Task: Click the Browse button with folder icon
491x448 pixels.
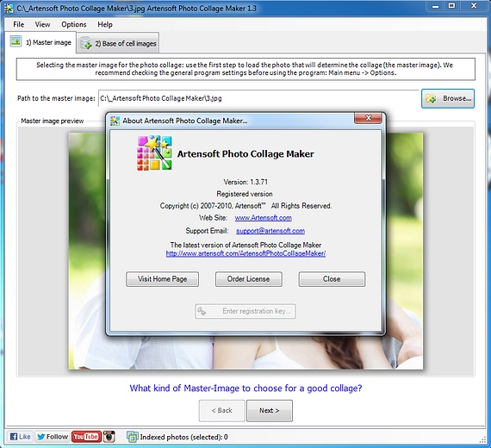Action: click(448, 98)
